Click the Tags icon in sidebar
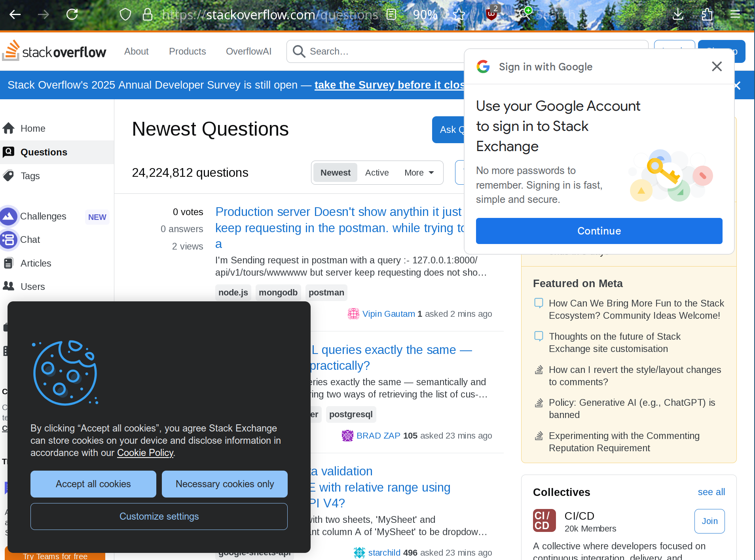Viewport: 755px width, 560px height. click(9, 176)
